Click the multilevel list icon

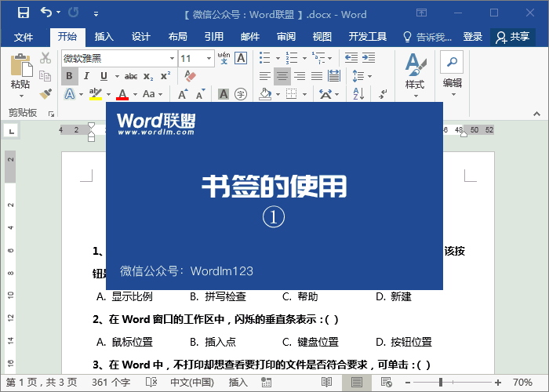click(x=318, y=58)
